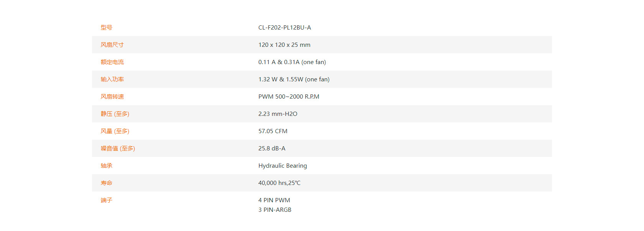Click the 风扇尺寸 label
The height and width of the screenshot is (231, 644).
point(112,45)
